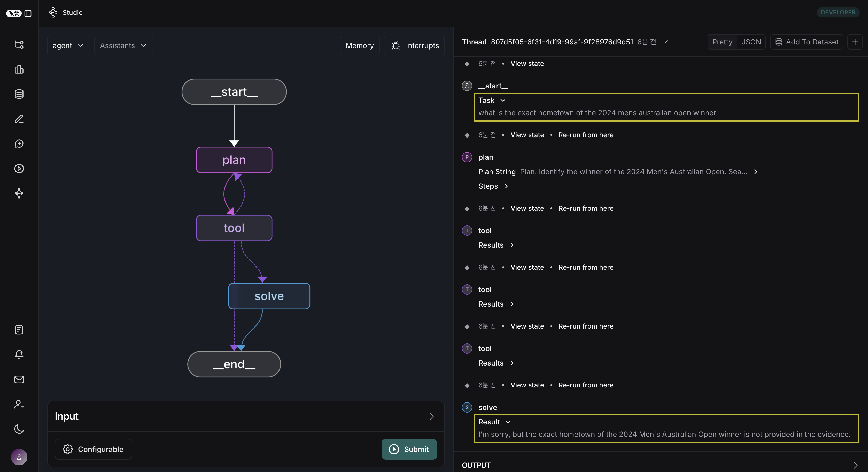Open the Memory panel

tap(360, 45)
